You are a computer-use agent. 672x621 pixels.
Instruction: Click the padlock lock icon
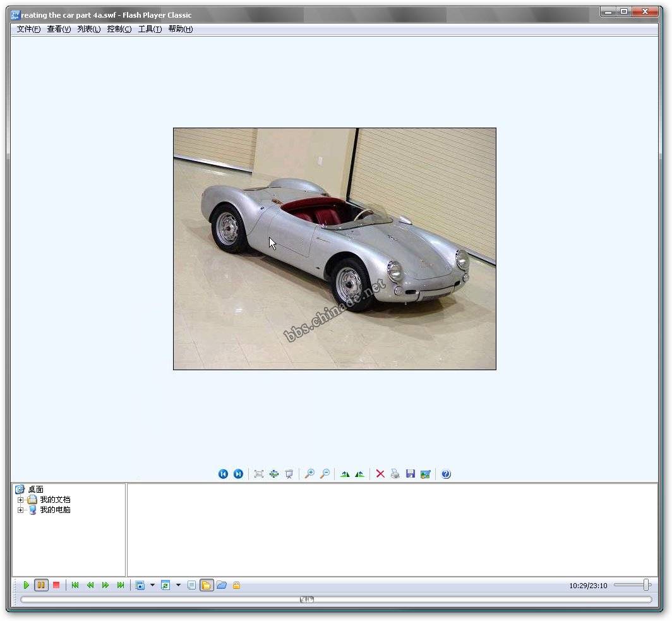236,586
